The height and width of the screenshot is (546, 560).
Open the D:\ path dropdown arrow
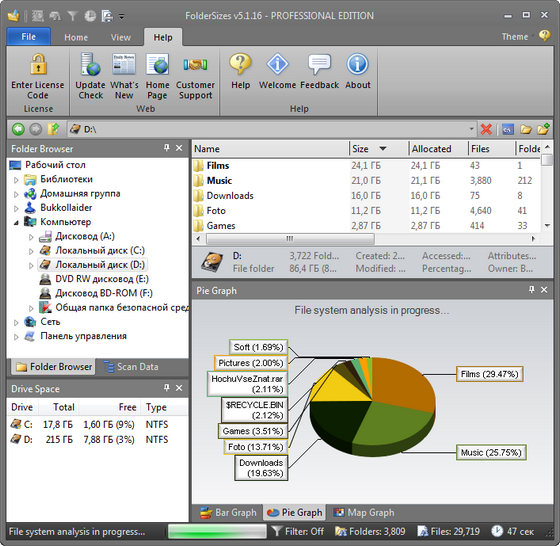click(471, 129)
